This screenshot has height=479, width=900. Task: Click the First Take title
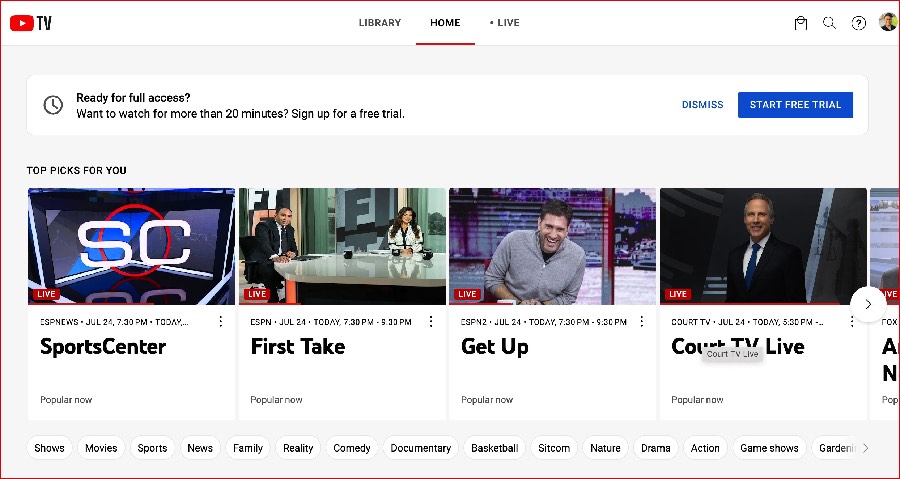(x=298, y=346)
